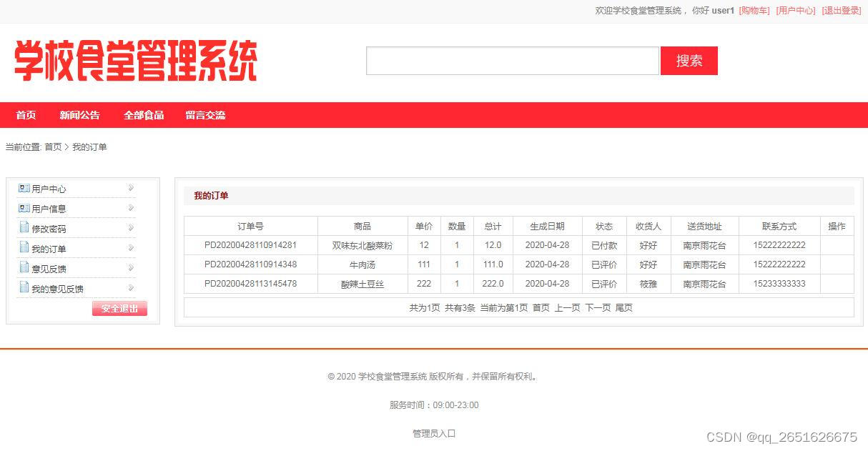The height and width of the screenshot is (451, 868).
Task: Open the 新闻公告 navigation tab
Action: [x=80, y=115]
